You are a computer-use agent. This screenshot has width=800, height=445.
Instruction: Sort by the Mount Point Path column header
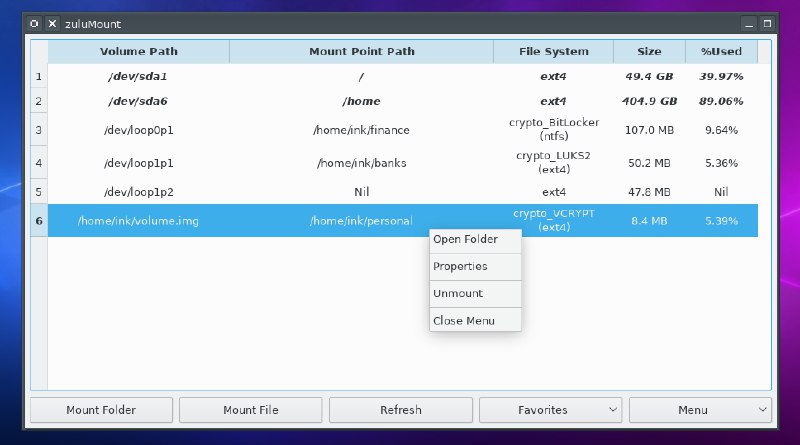[362, 52]
